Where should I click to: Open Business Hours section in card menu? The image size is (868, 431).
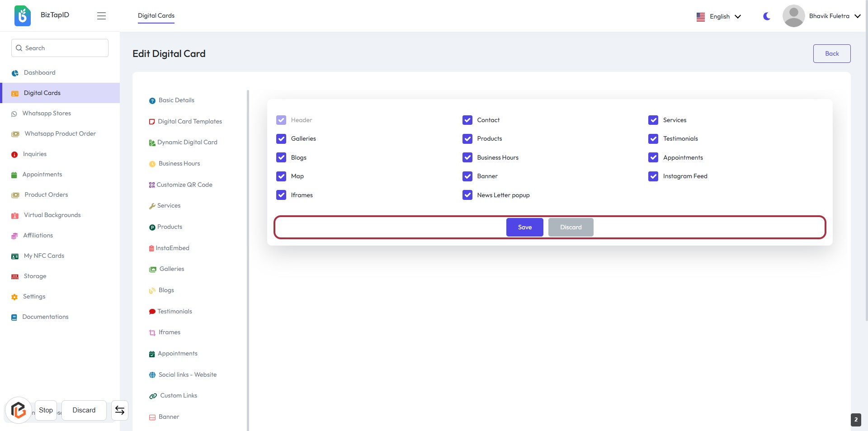pyautogui.click(x=179, y=164)
